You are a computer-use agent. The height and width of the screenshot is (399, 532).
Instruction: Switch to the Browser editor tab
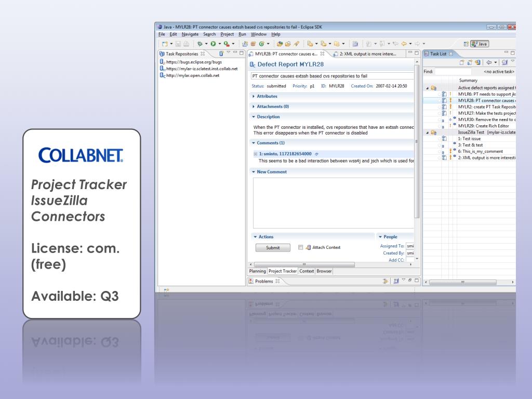[x=324, y=271]
